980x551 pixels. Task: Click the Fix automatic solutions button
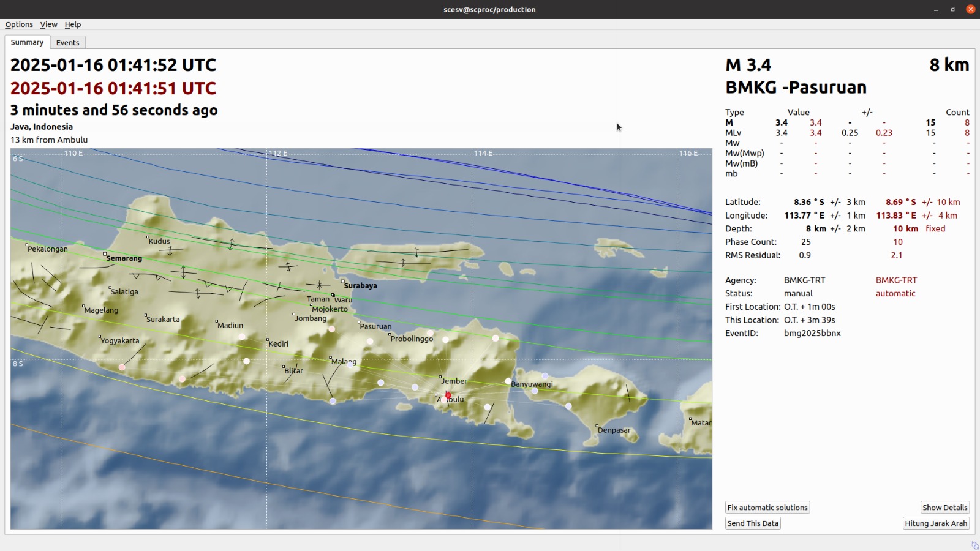point(767,507)
